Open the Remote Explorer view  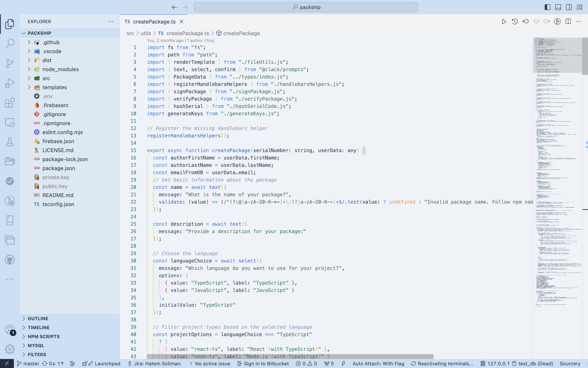click(x=10, y=122)
